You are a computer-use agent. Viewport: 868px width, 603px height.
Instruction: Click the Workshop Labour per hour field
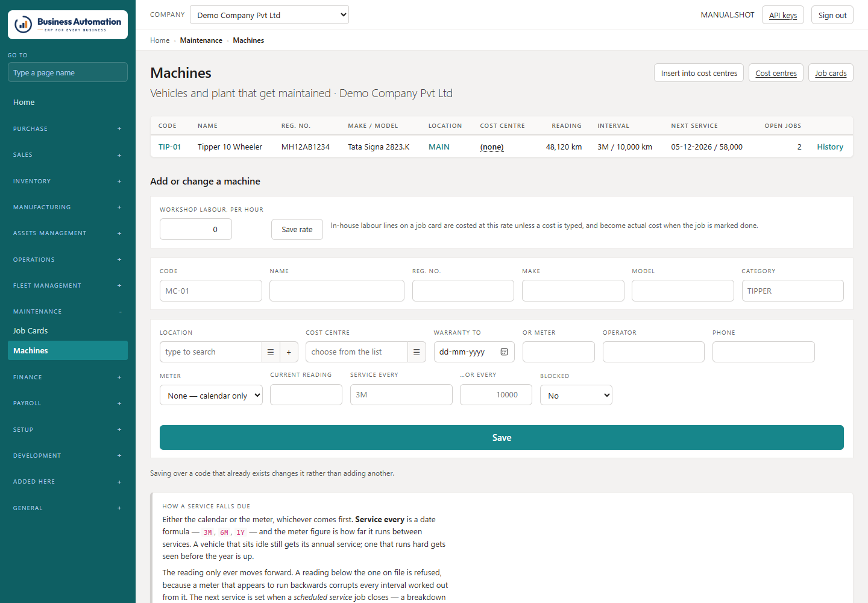pos(196,230)
